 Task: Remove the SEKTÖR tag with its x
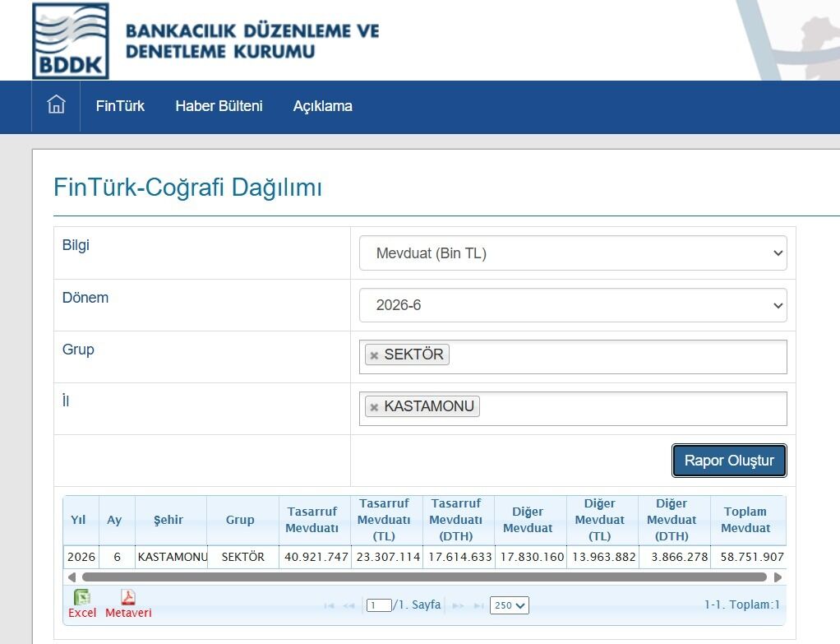coord(375,355)
